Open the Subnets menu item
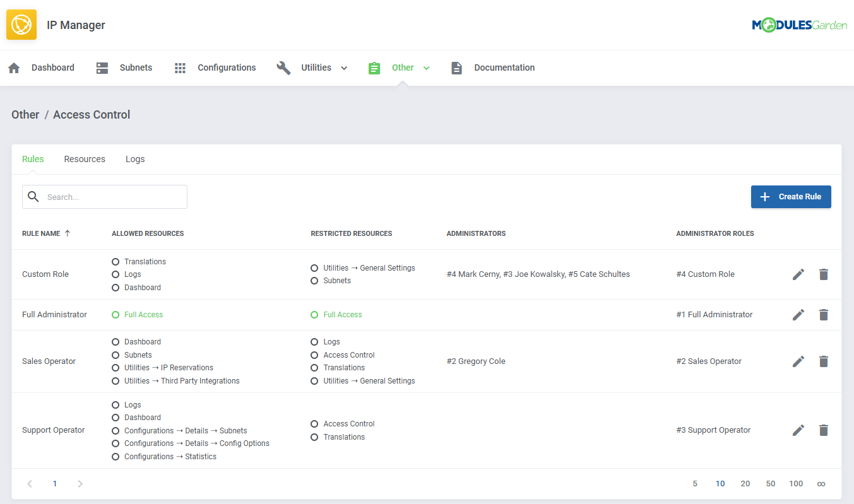Image resolution: width=854 pixels, height=504 pixels. tap(136, 68)
